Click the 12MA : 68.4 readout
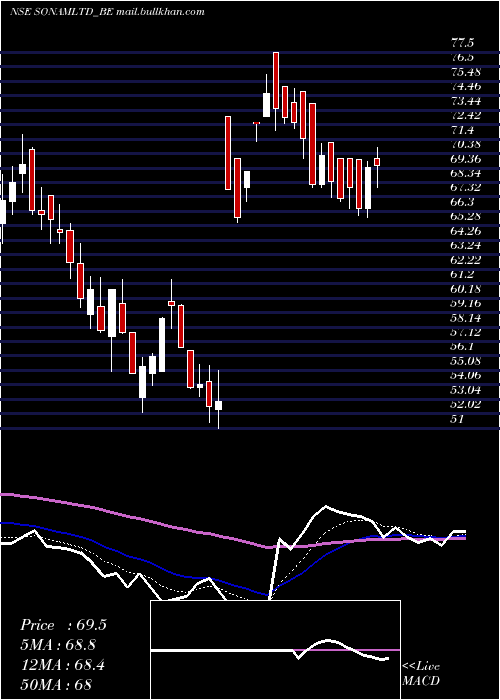 (63, 665)
